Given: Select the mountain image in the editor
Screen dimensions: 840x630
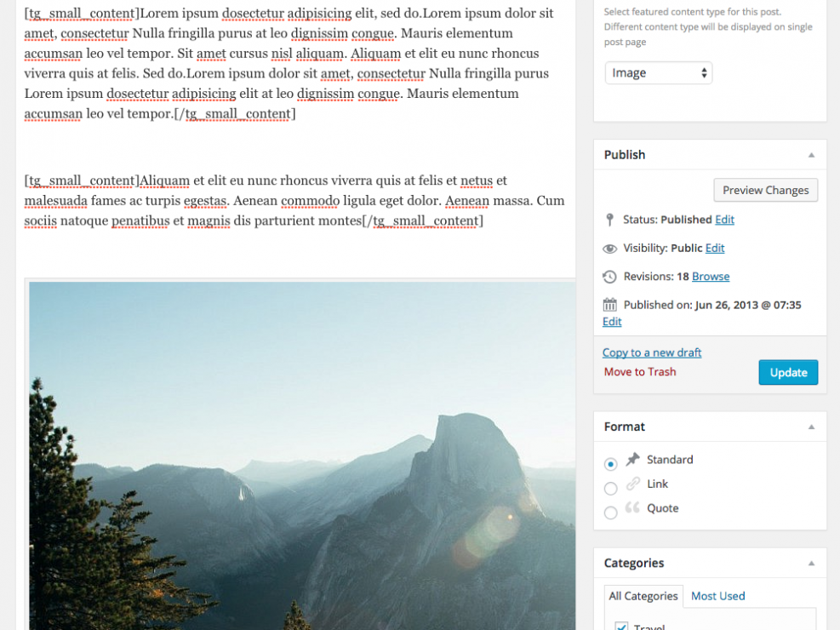Looking at the screenshot, I should click(x=302, y=455).
